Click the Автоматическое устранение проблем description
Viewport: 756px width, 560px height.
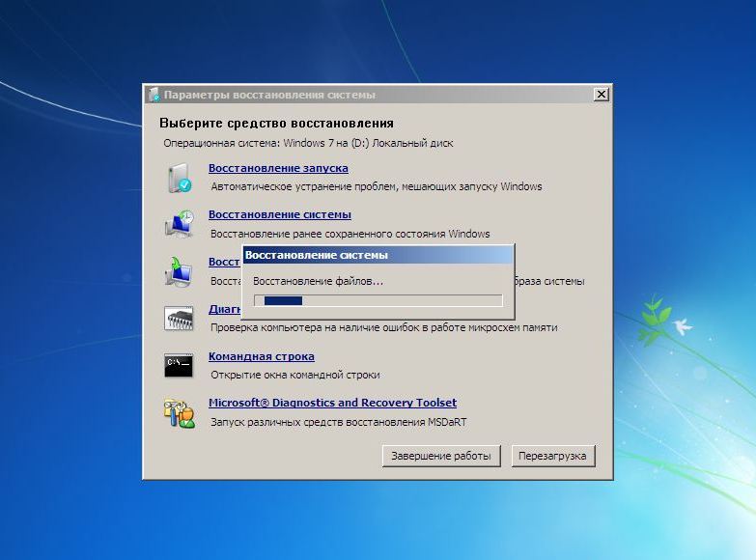377,186
